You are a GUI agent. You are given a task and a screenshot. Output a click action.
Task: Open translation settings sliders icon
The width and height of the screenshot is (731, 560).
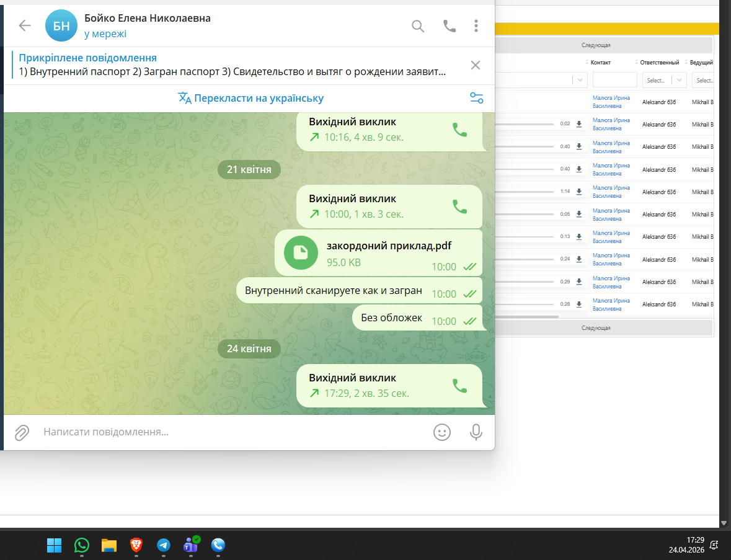(476, 98)
